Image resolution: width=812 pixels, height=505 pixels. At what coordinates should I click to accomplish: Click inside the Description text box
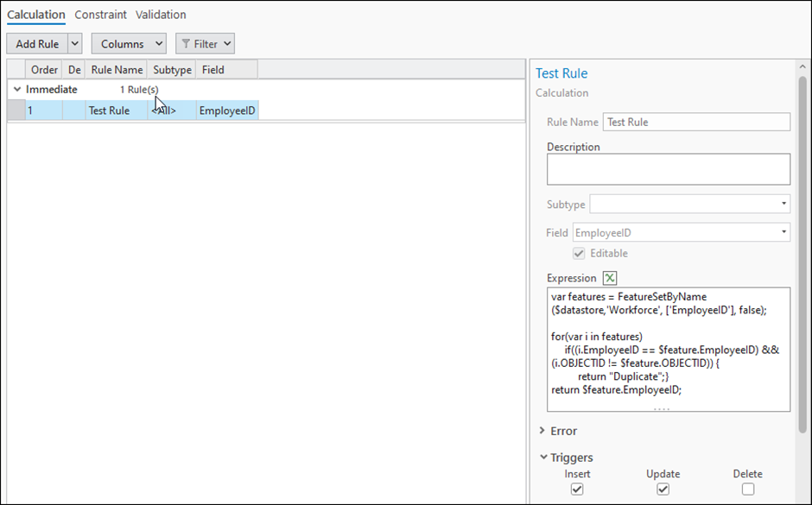(668, 169)
